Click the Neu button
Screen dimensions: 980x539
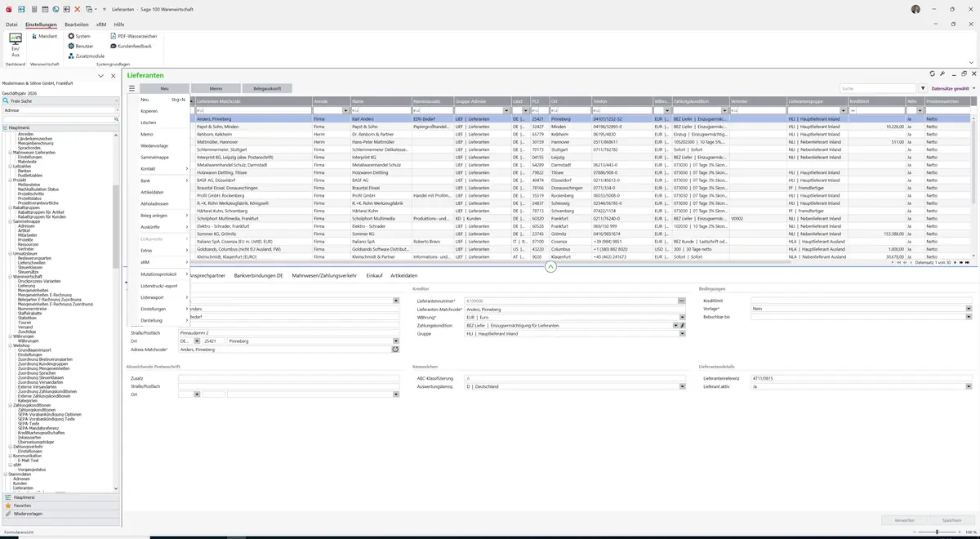164,88
